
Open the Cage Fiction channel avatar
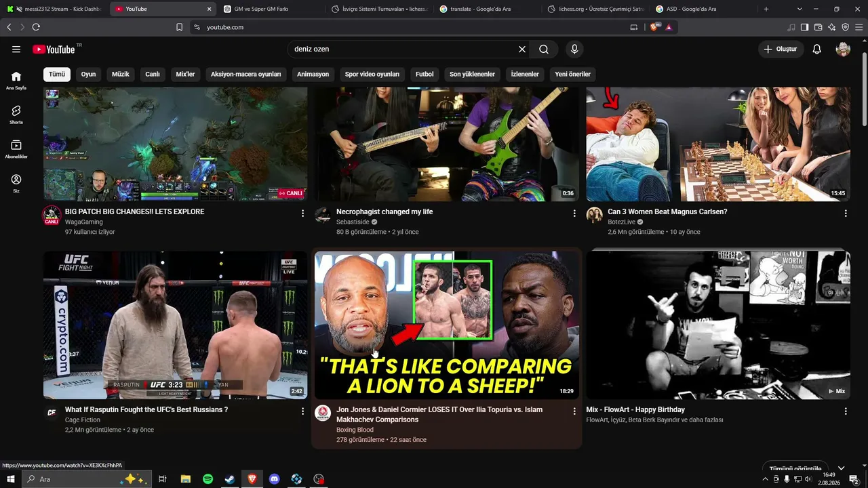(x=52, y=413)
